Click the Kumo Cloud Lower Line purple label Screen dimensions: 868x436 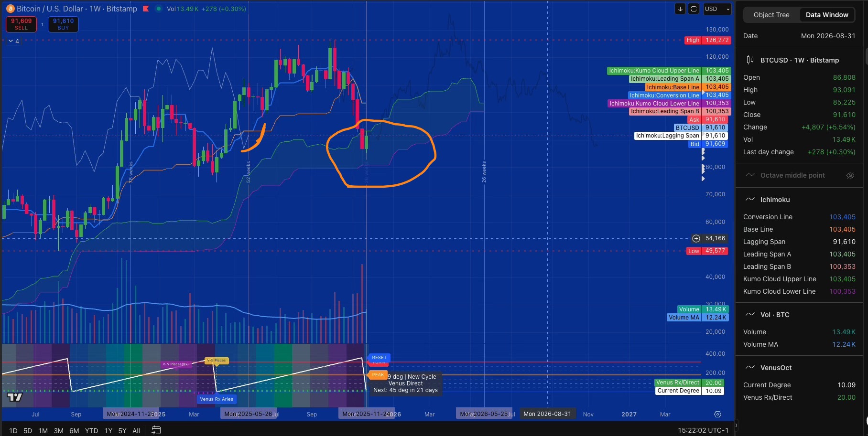coord(654,103)
